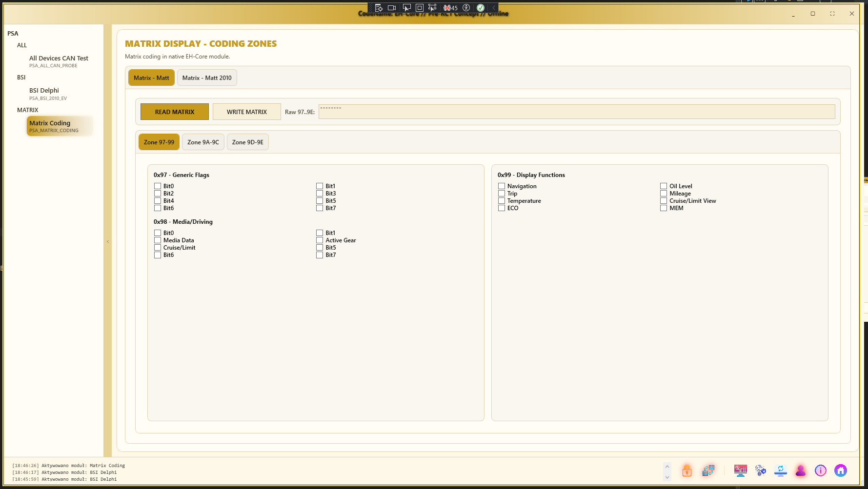The image size is (868, 489).
Task: Collapse sidebar using the splitter arrow
Action: (x=108, y=241)
